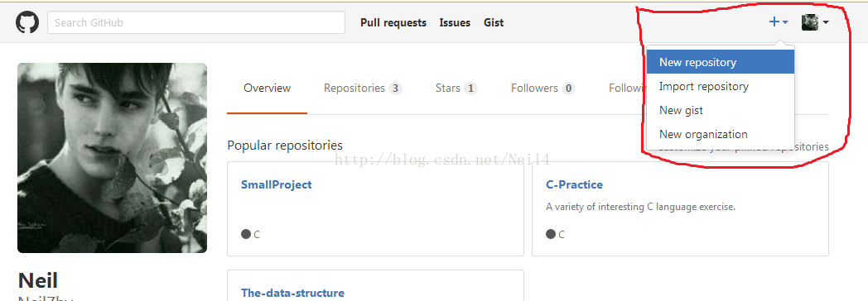
Task: Open Pull requests page
Action: pyautogui.click(x=393, y=22)
